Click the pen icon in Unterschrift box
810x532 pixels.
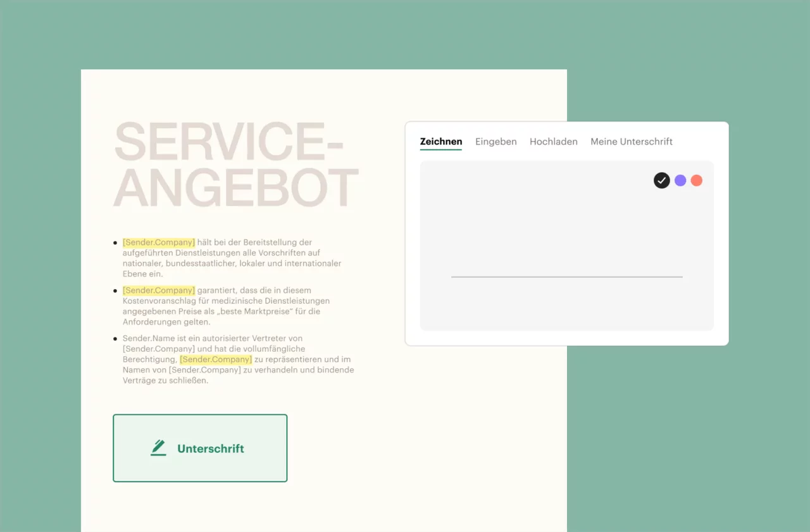pos(158,448)
